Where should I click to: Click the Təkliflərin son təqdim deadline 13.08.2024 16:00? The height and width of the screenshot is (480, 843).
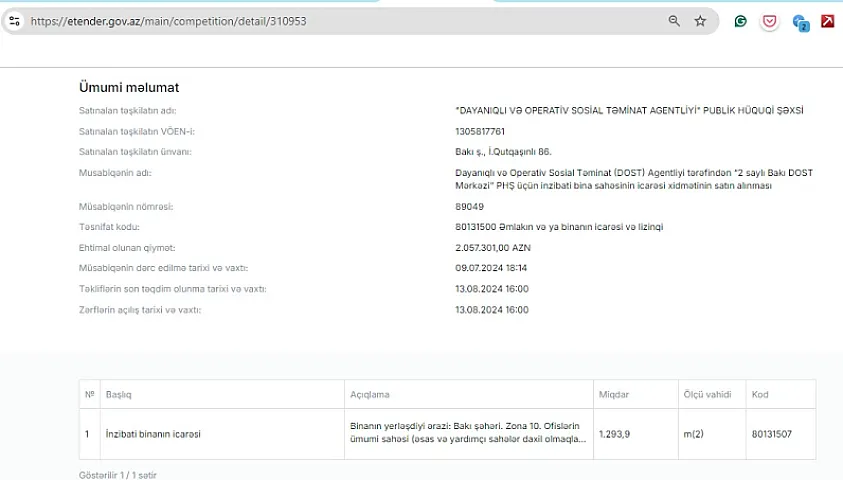point(492,289)
